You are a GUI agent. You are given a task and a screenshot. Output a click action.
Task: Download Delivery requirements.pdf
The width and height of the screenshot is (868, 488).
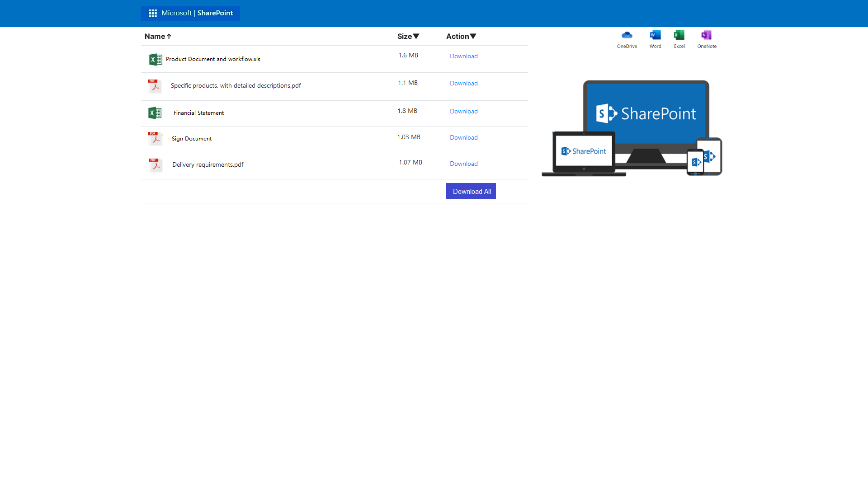463,164
